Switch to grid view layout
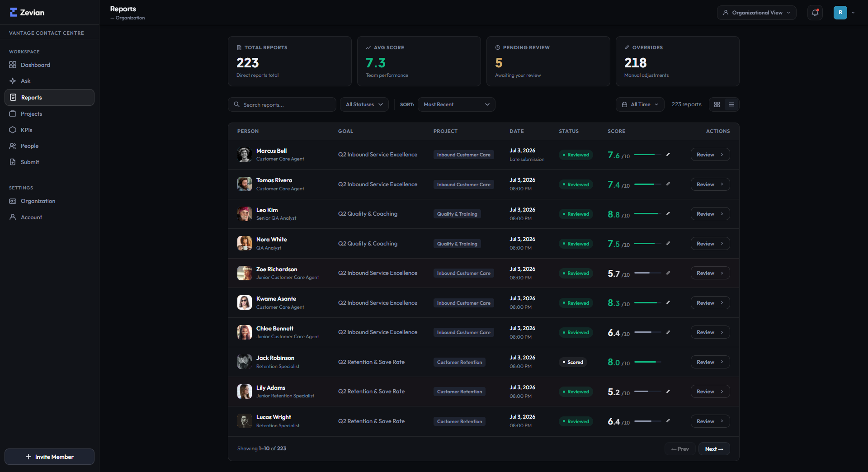868x472 pixels. (717, 104)
